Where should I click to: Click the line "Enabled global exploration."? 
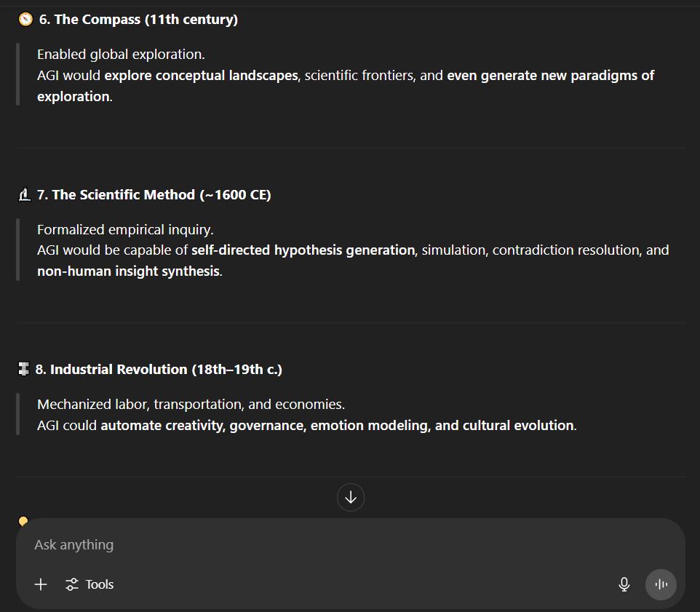click(121, 55)
